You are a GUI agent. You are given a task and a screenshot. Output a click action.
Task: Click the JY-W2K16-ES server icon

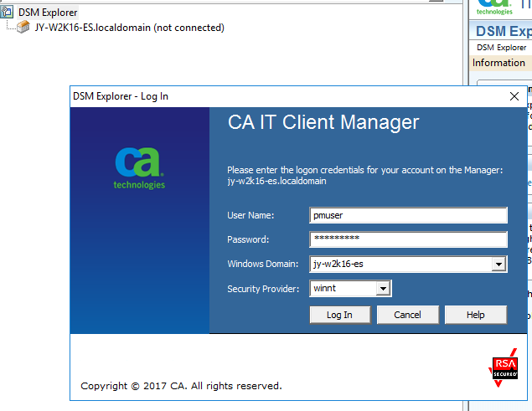click(23, 27)
